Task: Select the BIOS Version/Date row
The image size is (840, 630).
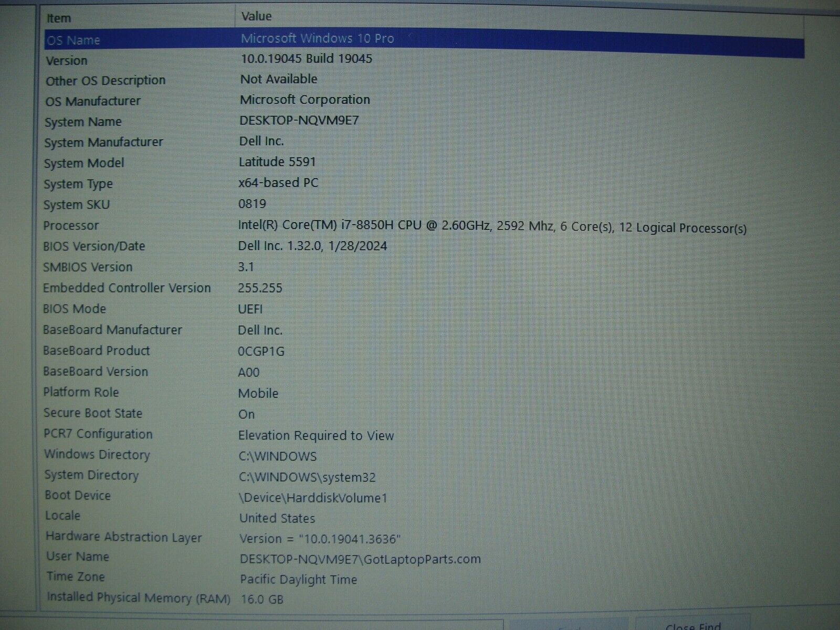Action: [x=94, y=246]
